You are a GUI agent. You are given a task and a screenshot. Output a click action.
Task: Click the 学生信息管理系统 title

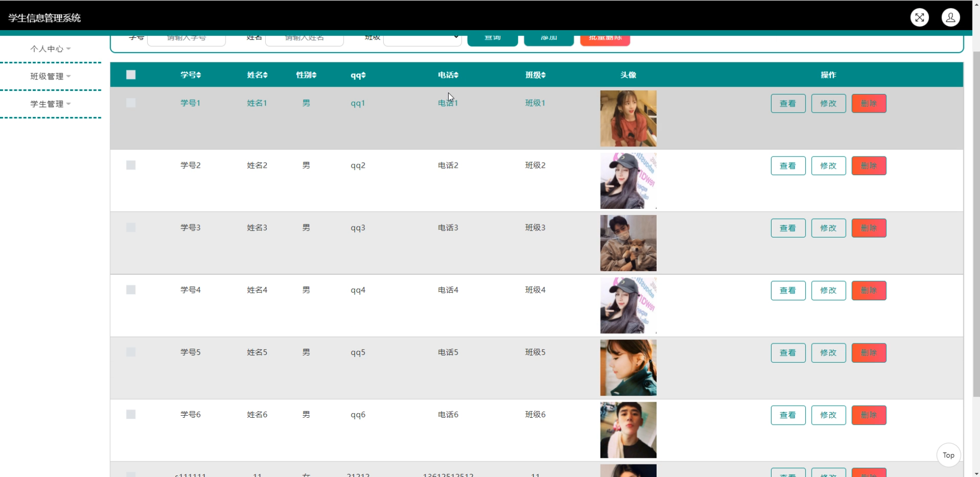pyautogui.click(x=45, y=18)
